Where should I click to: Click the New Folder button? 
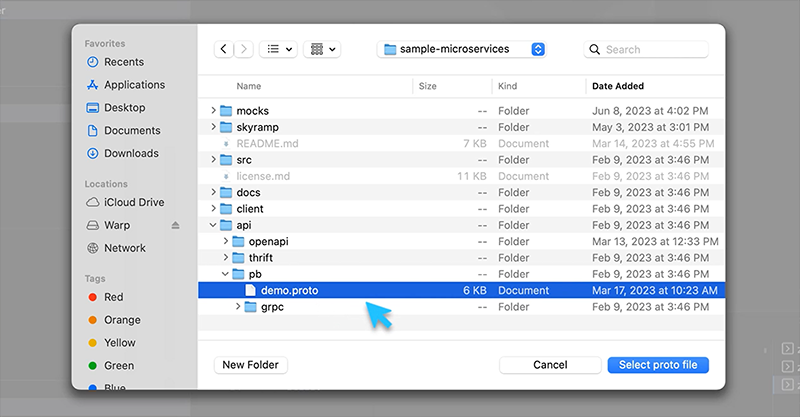pyautogui.click(x=251, y=365)
